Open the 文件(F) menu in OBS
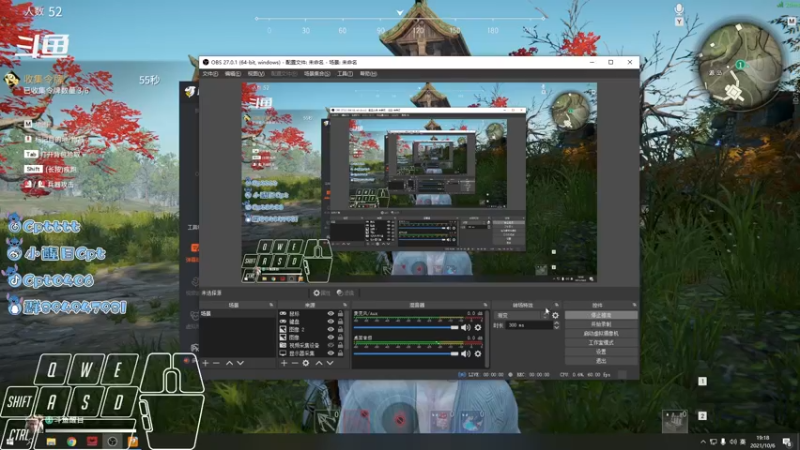This screenshot has height=450, width=800. [x=210, y=74]
